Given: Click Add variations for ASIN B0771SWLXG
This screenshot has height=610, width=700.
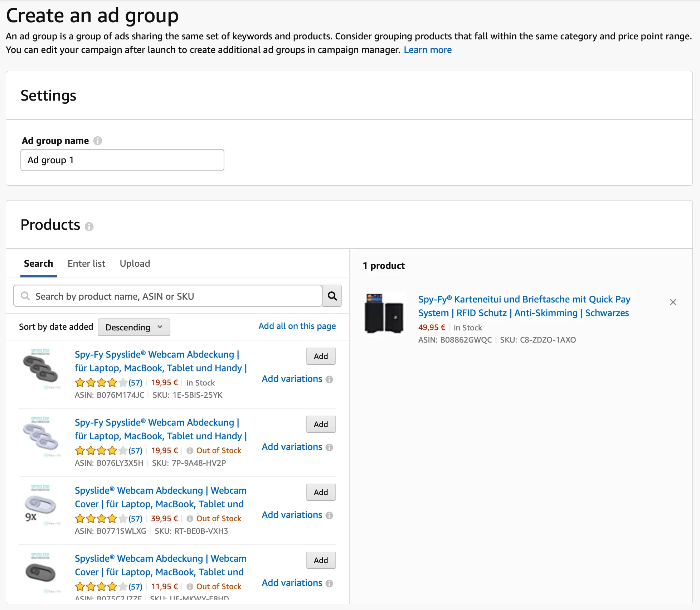Looking at the screenshot, I should [x=292, y=515].
